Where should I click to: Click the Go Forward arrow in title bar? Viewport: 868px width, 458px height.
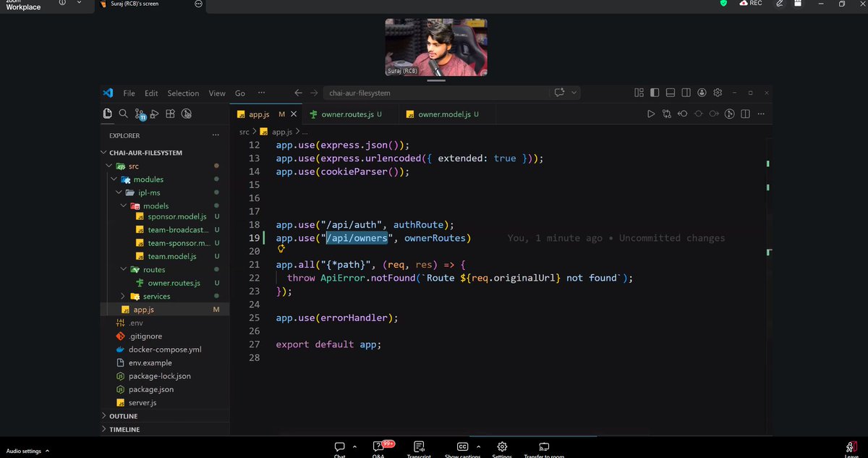(314, 93)
